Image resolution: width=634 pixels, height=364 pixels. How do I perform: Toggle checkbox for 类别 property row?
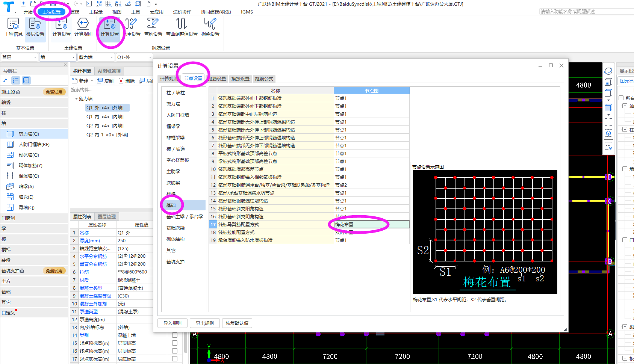[x=175, y=335]
